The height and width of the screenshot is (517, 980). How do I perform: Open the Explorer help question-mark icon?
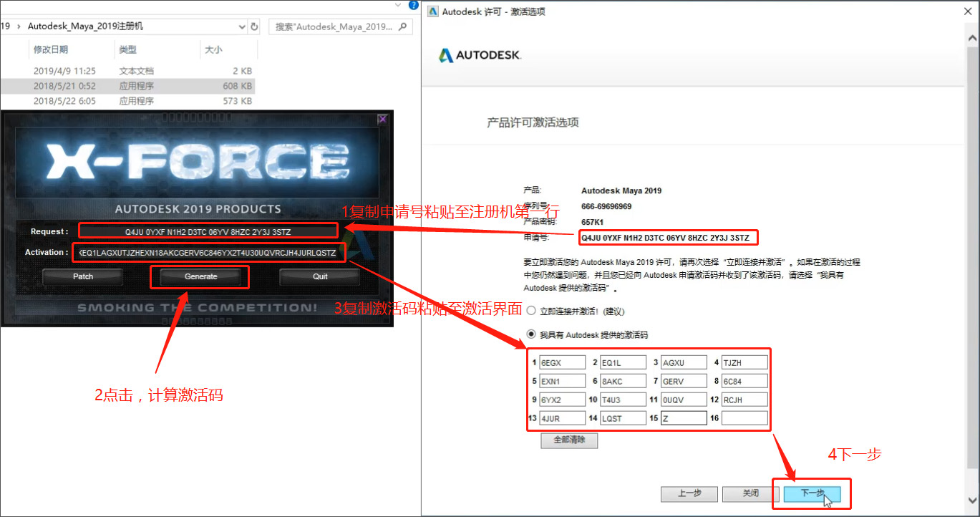click(x=413, y=4)
